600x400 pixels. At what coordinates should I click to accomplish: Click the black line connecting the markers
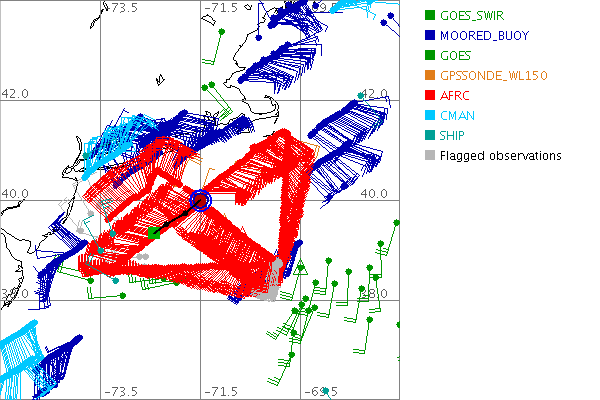[177, 217]
